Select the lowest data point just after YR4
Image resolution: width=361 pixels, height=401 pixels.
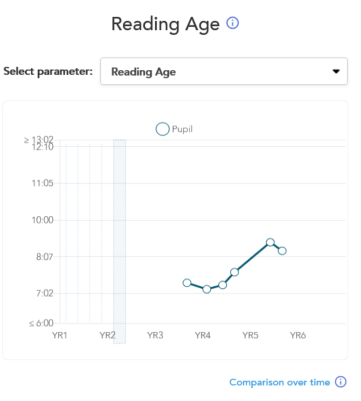(207, 289)
